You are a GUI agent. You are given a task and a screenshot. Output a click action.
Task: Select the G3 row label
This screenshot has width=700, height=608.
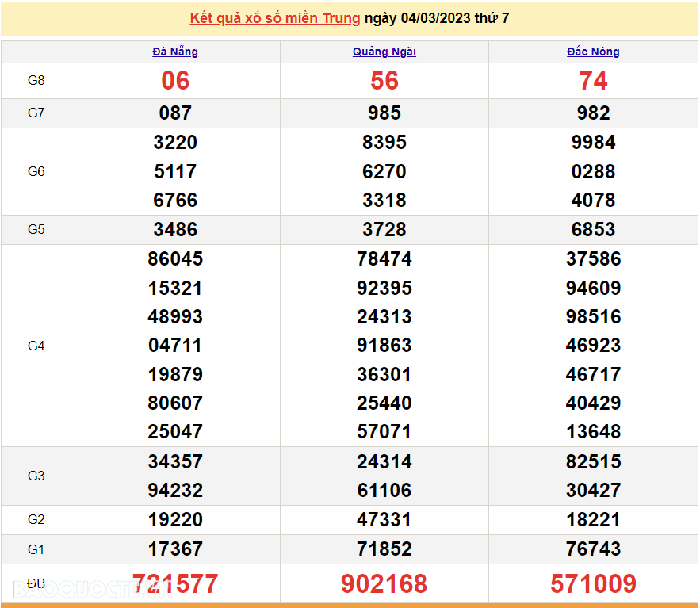[36, 476]
